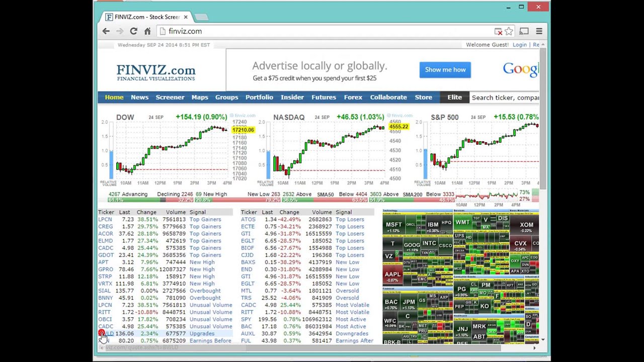Click the cast screen icon in toolbar
The width and height of the screenshot is (644, 362).
pos(524,31)
